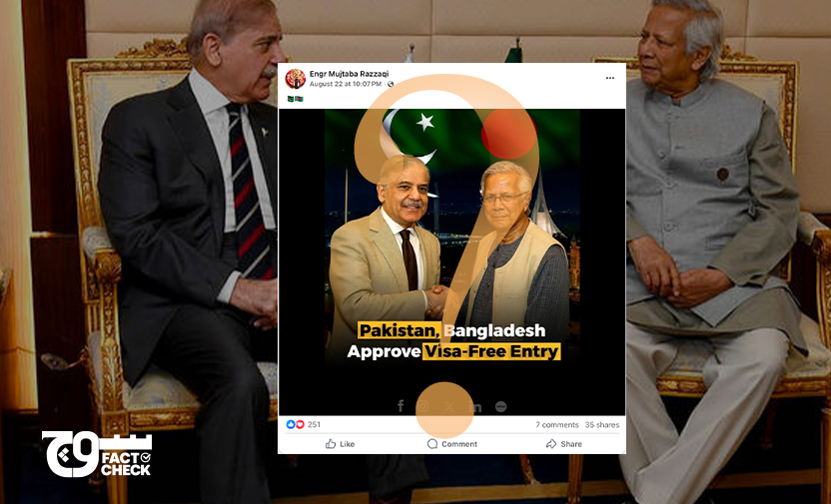Screen dimensions: 831x504
Task: Click the Comment button
Action: click(452, 444)
